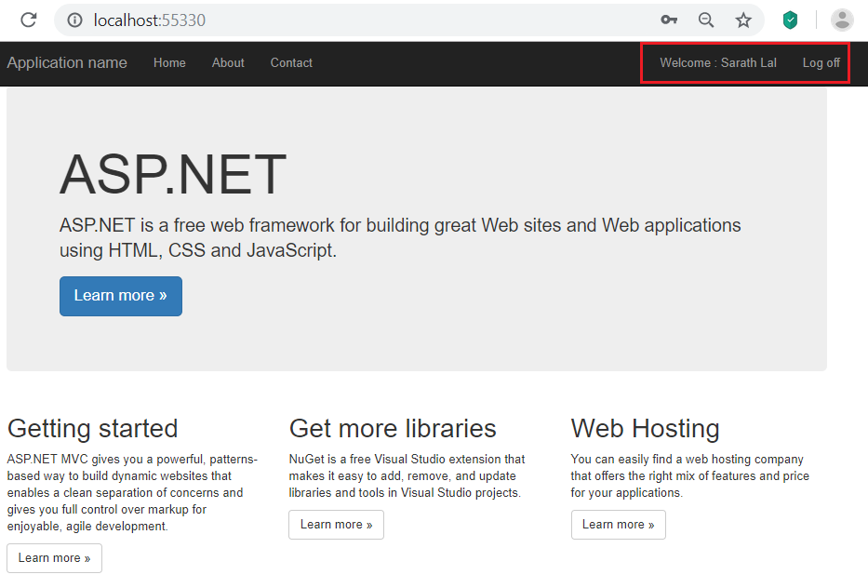Click the Application name brand link

(67, 62)
